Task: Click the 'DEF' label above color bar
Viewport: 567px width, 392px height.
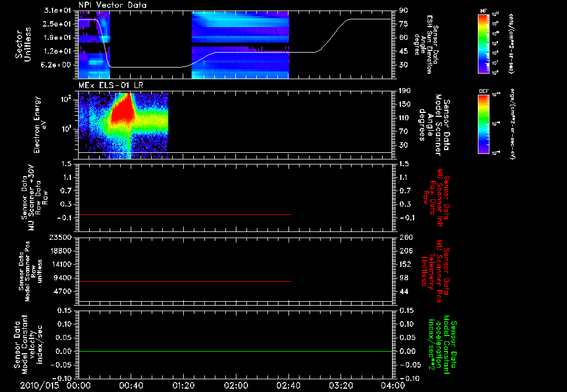Action: (x=484, y=91)
